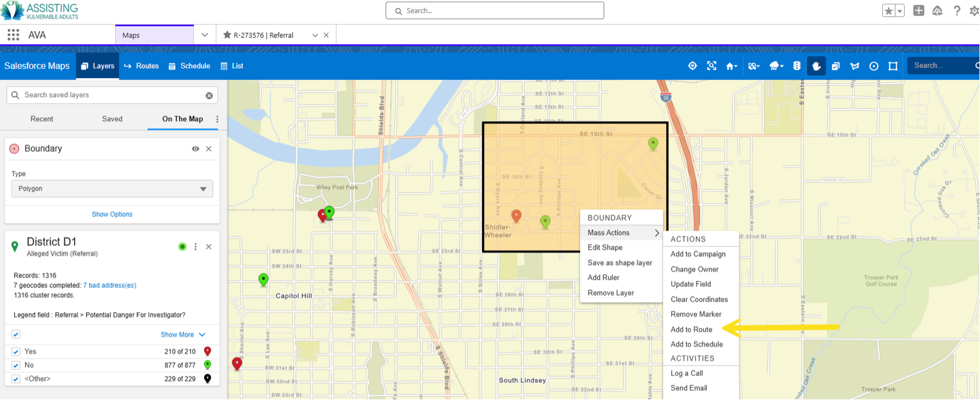Click the locate my position icon

coord(692,66)
